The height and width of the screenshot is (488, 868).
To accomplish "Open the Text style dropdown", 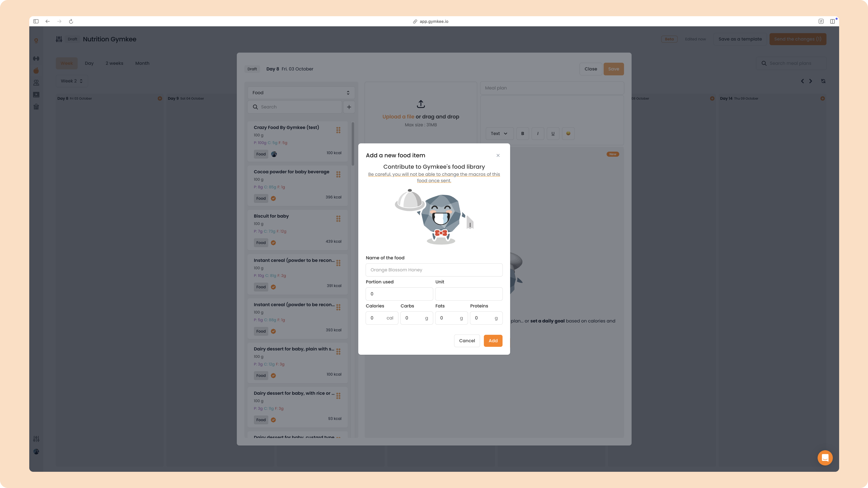I will click(x=499, y=133).
